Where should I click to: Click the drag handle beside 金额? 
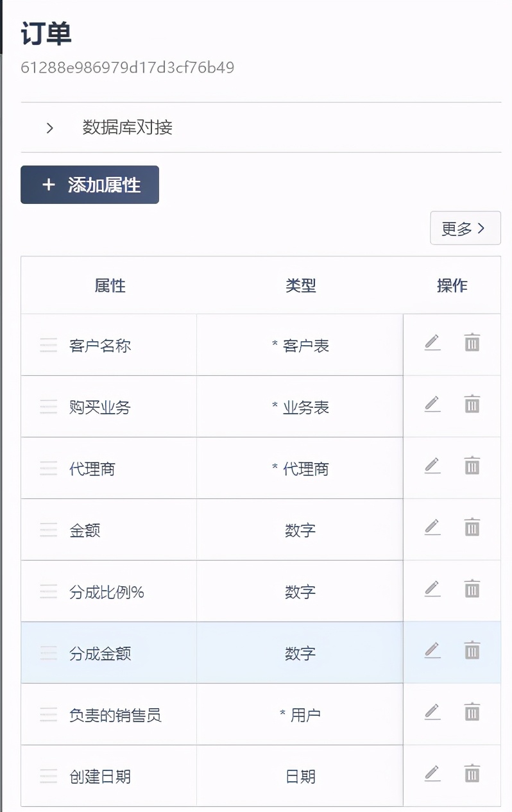click(x=48, y=530)
